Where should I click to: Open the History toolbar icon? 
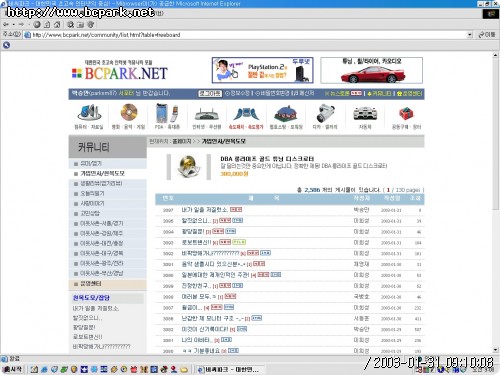click(x=91, y=24)
